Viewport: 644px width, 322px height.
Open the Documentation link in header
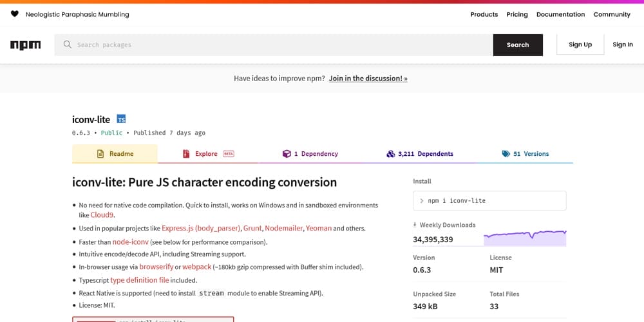[x=561, y=14]
